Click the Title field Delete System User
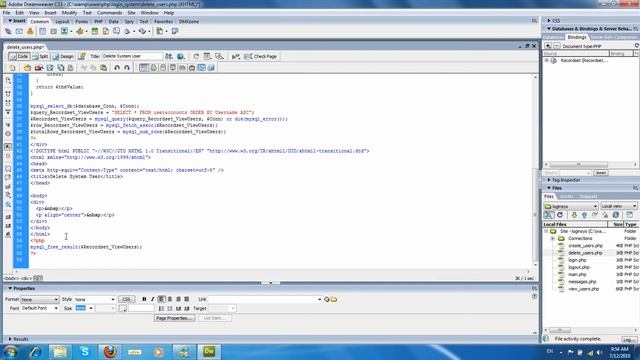This screenshot has height=360, width=640. tap(132, 56)
